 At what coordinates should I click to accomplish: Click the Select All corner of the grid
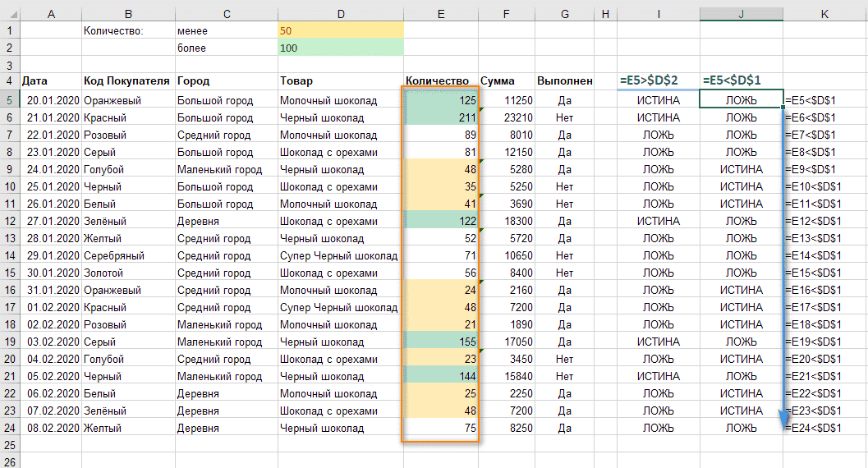9,13
